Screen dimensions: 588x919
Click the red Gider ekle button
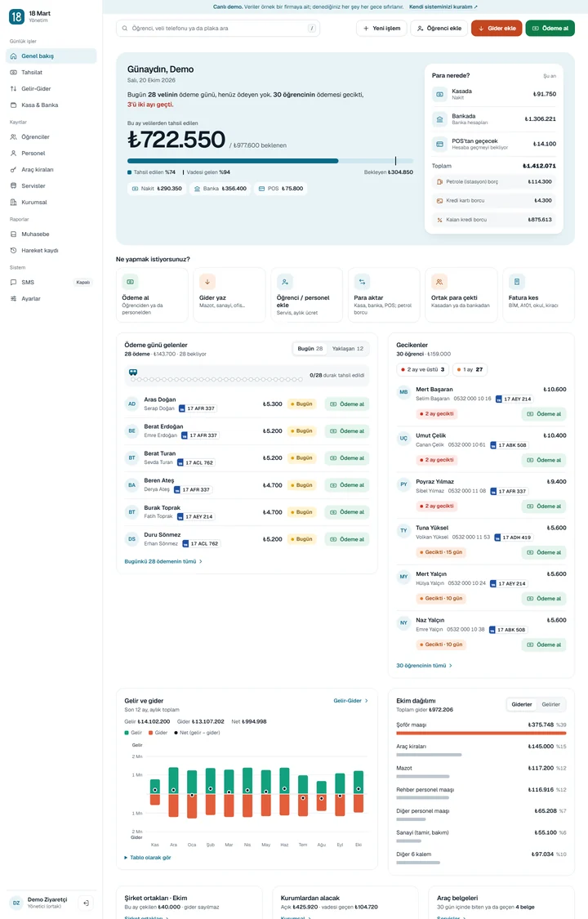click(x=497, y=28)
